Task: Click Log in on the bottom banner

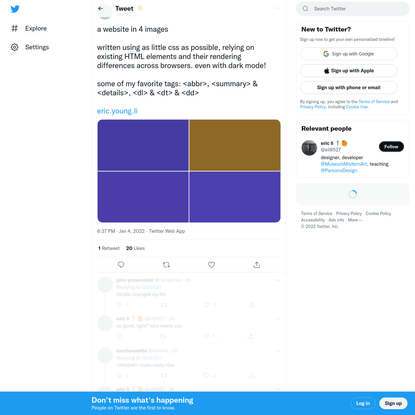Action: click(x=363, y=403)
